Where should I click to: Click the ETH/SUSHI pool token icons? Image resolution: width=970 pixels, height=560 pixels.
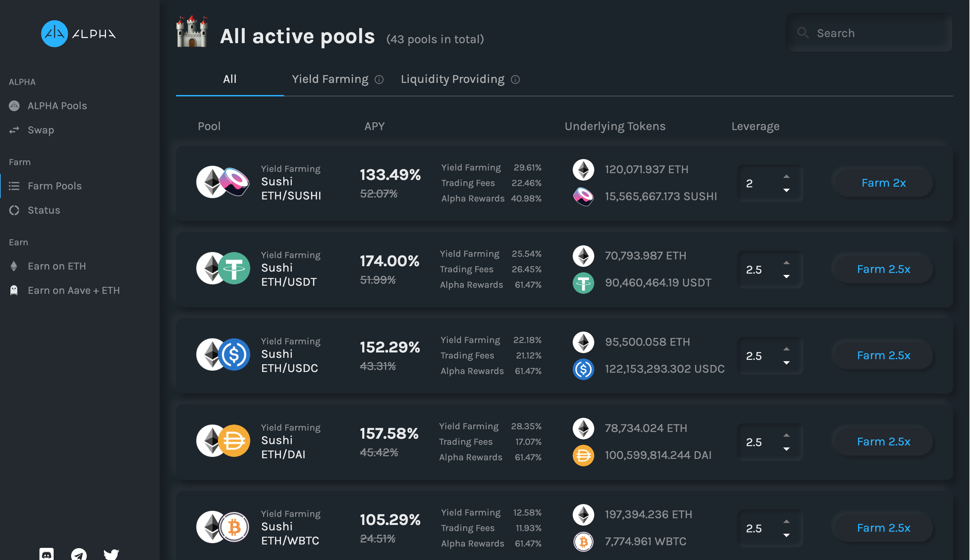(x=223, y=182)
